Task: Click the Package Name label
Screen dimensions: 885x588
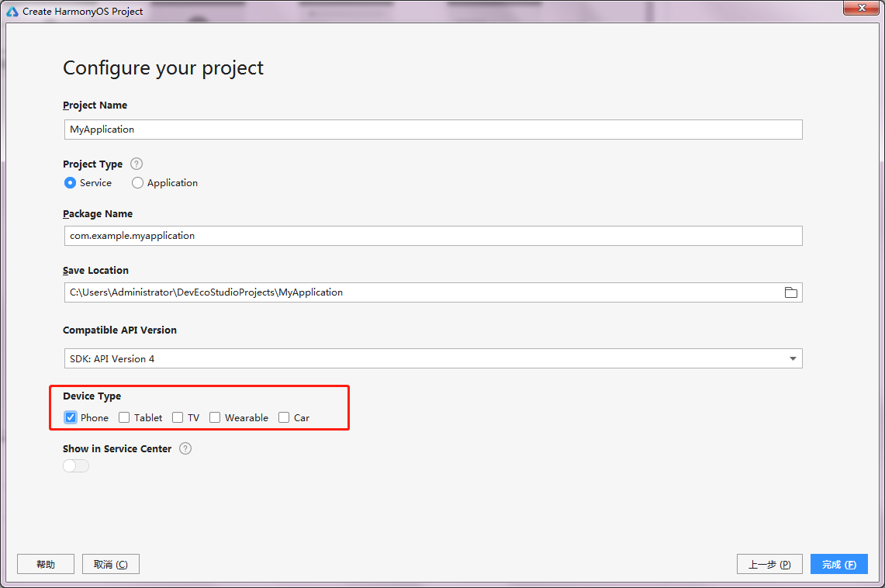Action: tap(98, 214)
